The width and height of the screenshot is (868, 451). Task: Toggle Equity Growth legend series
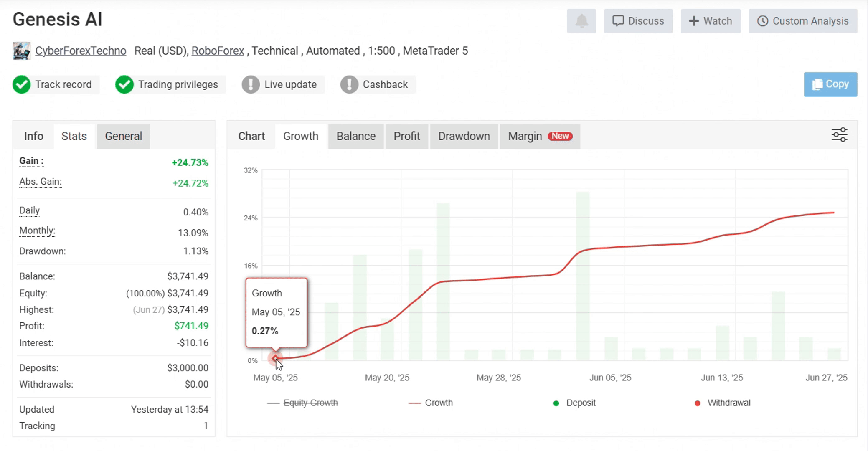pos(302,403)
